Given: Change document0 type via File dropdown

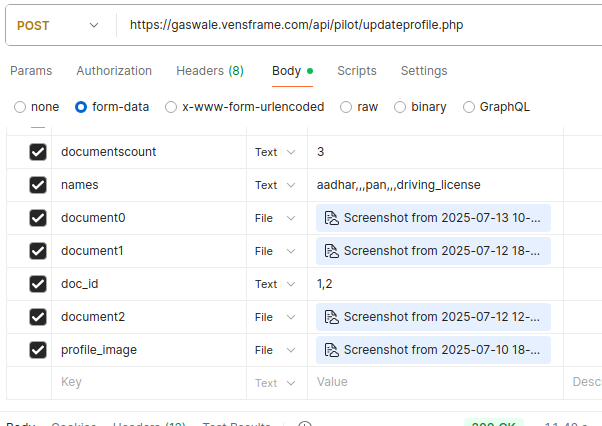Looking at the screenshot, I should tap(276, 218).
